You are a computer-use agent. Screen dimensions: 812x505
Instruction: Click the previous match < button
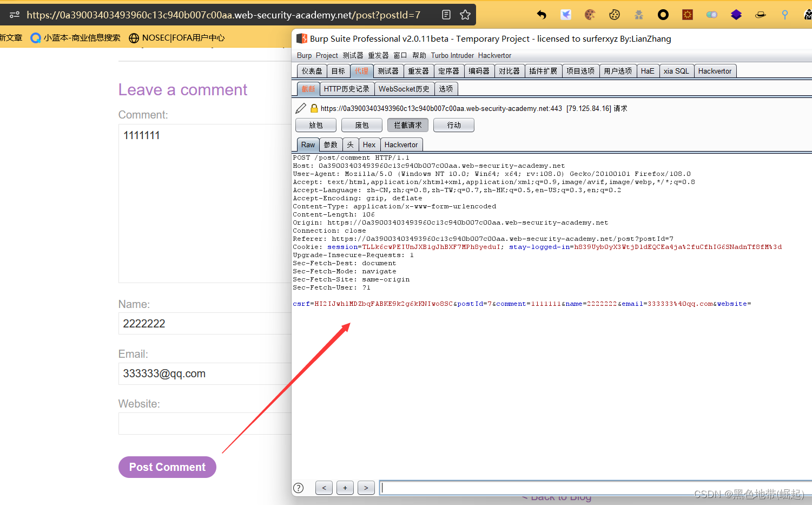324,488
